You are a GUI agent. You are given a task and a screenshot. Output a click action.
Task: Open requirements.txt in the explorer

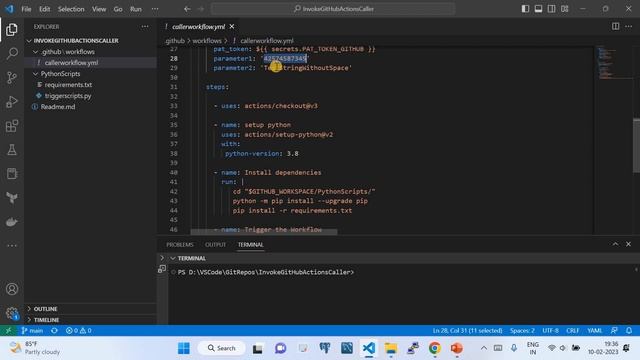pos(68,85)
